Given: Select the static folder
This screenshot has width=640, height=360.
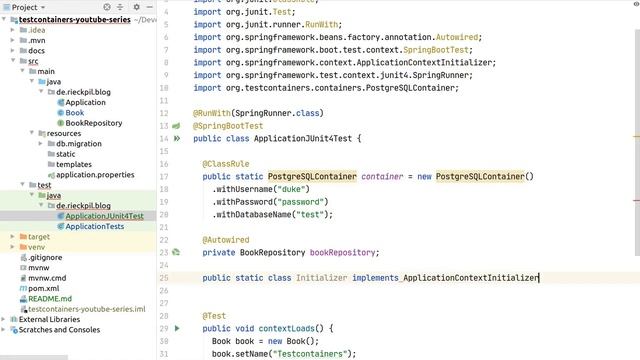Looking at the screenshot, I should click(x=65, y=154).
